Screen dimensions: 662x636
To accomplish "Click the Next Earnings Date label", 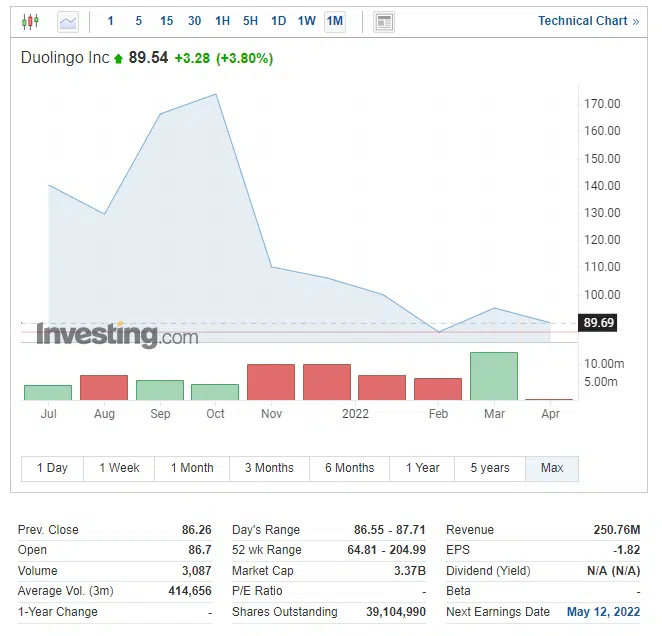I will point(498,612).
